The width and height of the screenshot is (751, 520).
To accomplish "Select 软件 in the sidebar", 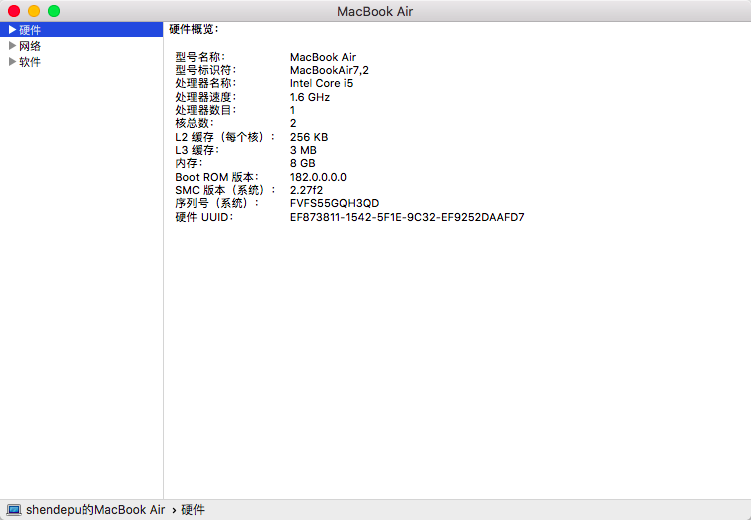I will (x=30, y=62).
